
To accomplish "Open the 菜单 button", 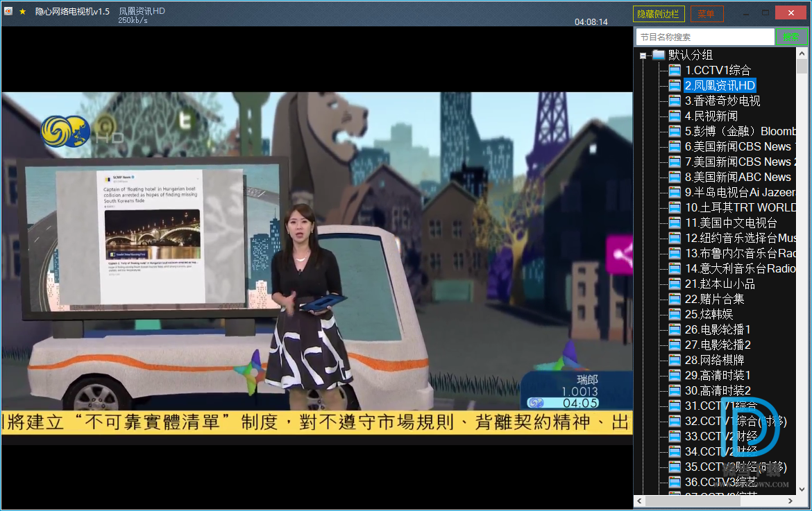I will [707, 14].
